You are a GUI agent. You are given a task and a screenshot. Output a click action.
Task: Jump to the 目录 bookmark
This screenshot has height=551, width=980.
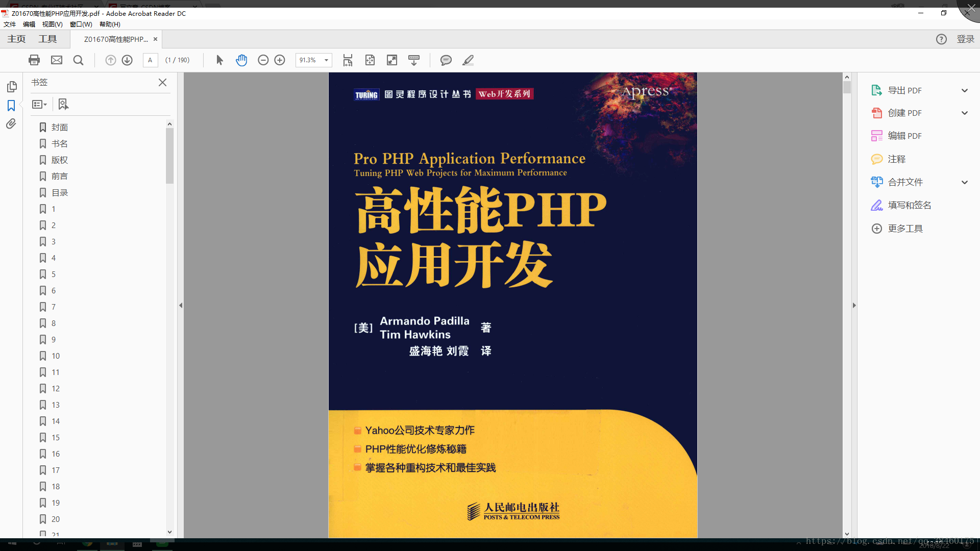point(60,192)
